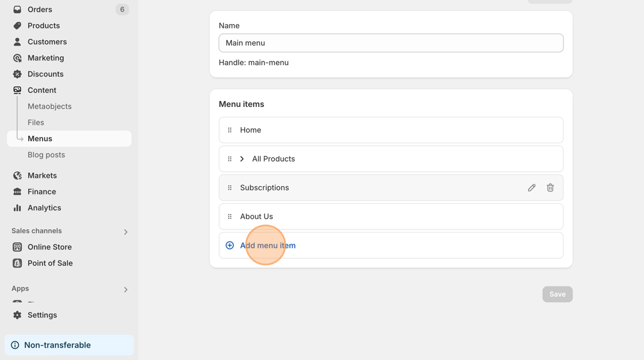The width and height of the screenshot is (644, 360).
Task: Click the Orders icon in sidebar
Action: pyautogui.click(x=17, y=9)
